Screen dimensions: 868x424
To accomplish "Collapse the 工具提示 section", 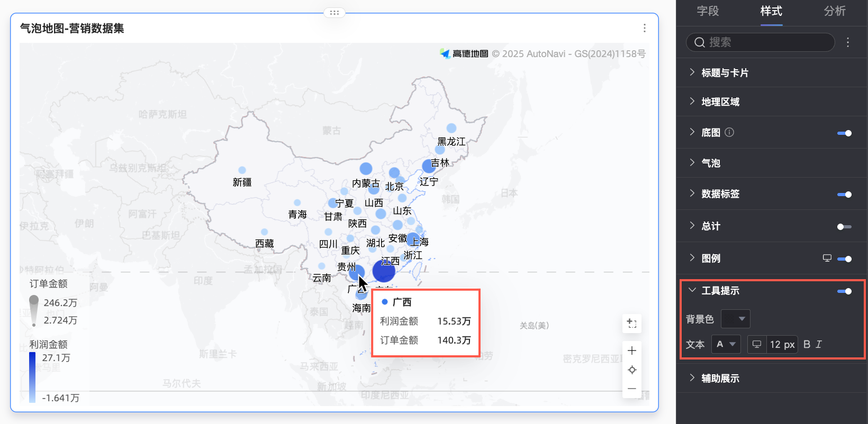I will click(x=692, y=290).
